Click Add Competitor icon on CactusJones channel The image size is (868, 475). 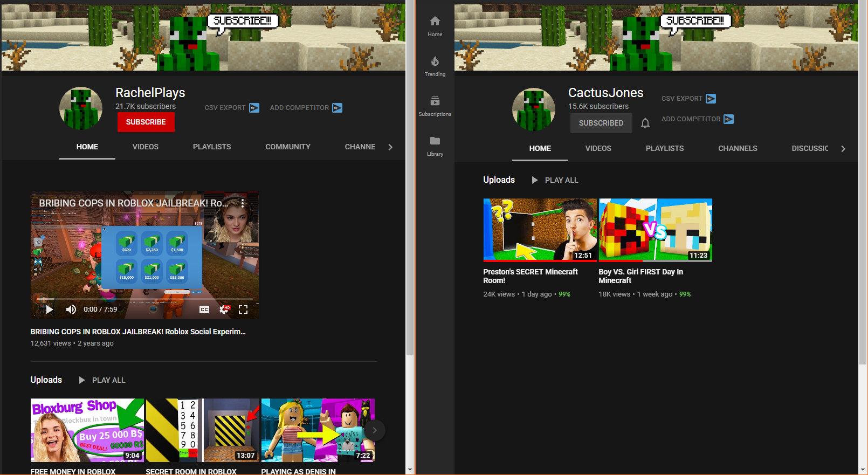[x=729, y=119]
